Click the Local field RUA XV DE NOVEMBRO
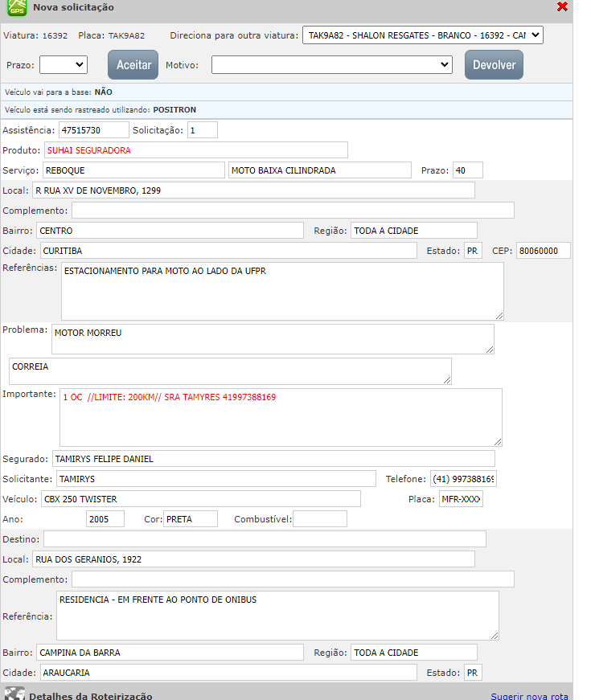Viewport: 591px width, 700px height. click(253, 190)
